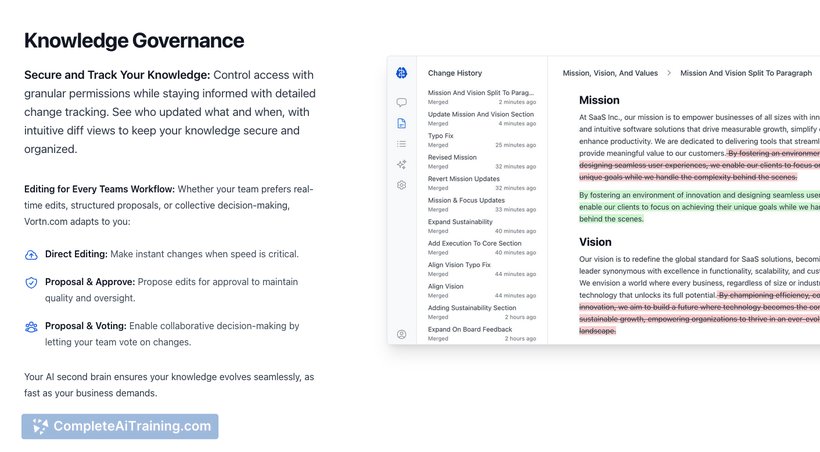Click the Change History panel heading
The image size is (820, 452).
coord(454,73)
